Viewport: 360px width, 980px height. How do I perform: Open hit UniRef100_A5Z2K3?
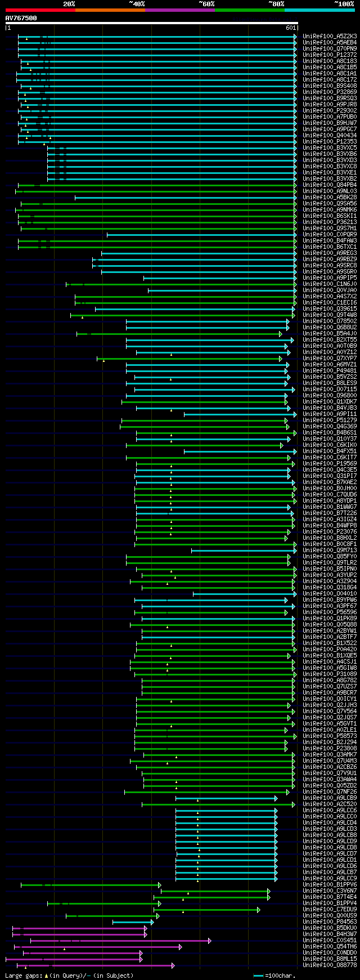[330, 37]
